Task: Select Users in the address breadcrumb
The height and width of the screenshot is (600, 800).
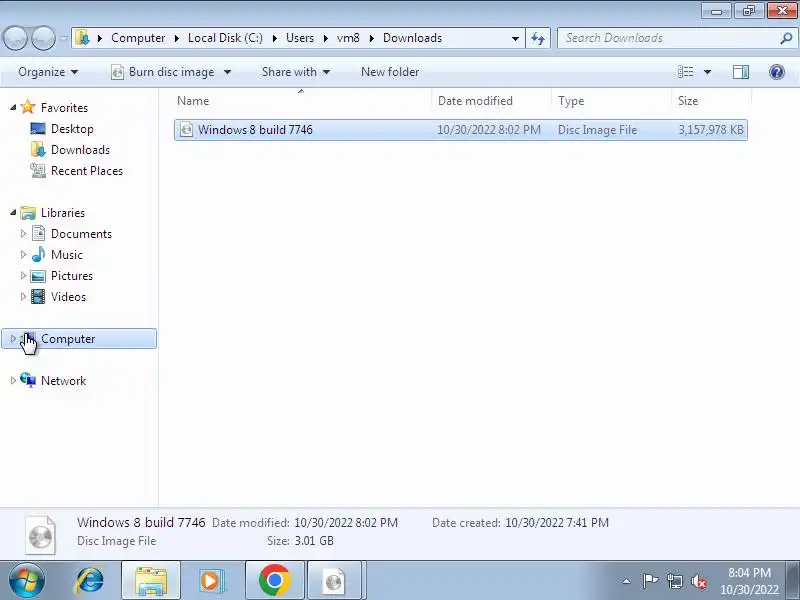Action: coord(299,38)
